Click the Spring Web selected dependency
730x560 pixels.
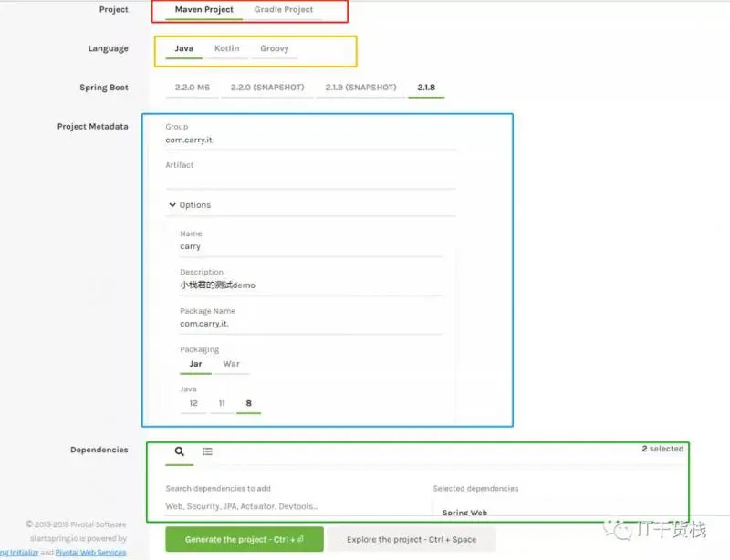click(464, 513)
